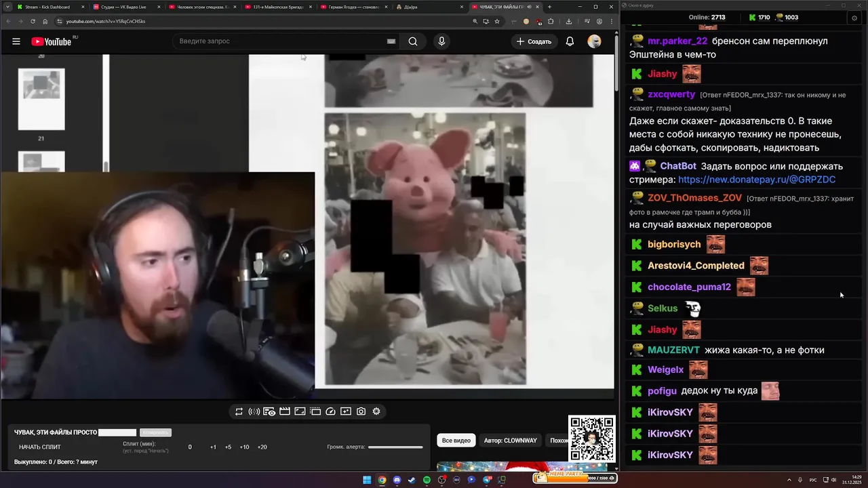Screen dimensions: 868x488
Task: Click username Arestovi4_Completed in chat
Action: [x=696, y=266]
